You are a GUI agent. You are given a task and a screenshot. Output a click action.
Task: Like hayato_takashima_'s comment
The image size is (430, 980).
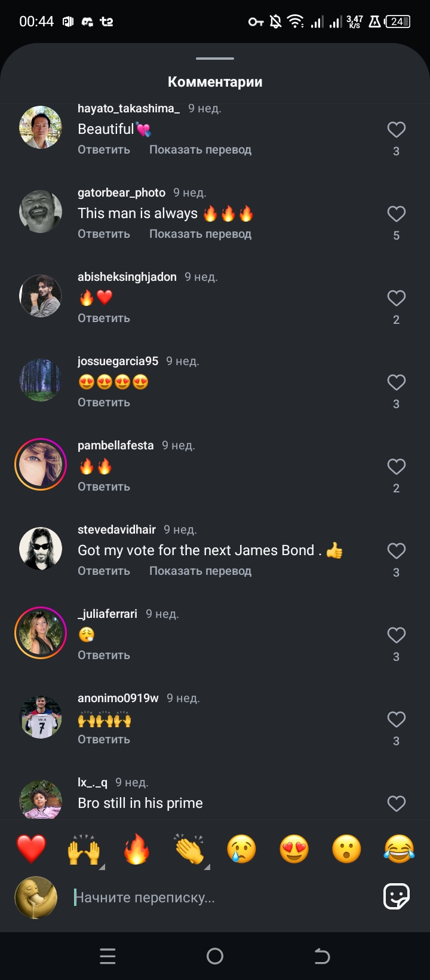click(x=397, y=130)
